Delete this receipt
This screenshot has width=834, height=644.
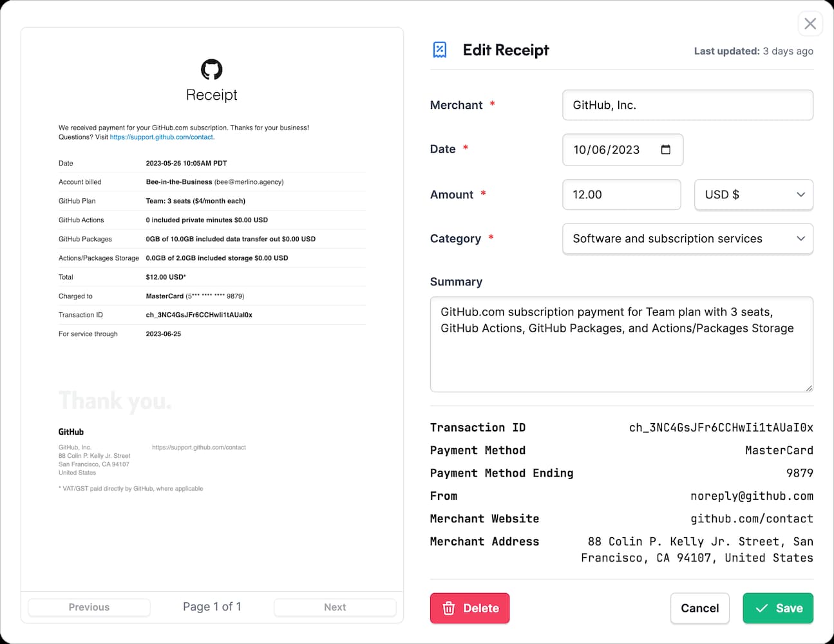coord(469,608)
